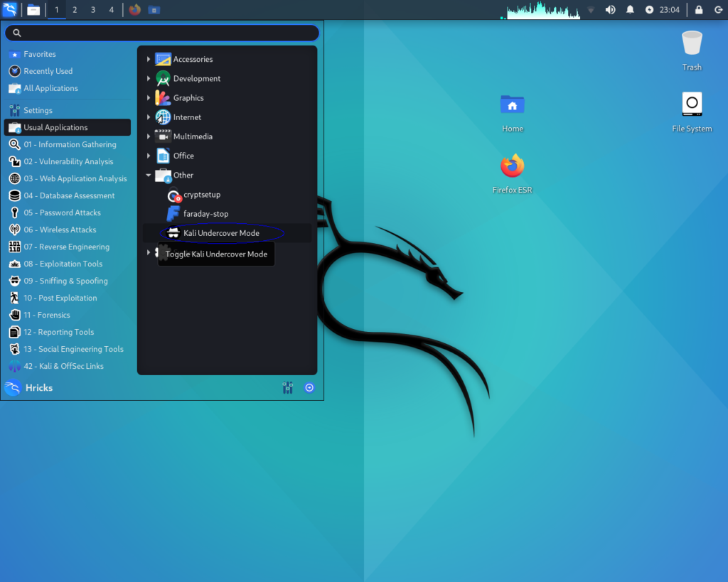Open 13 - Social Engineering Tools category

point(68,349)
